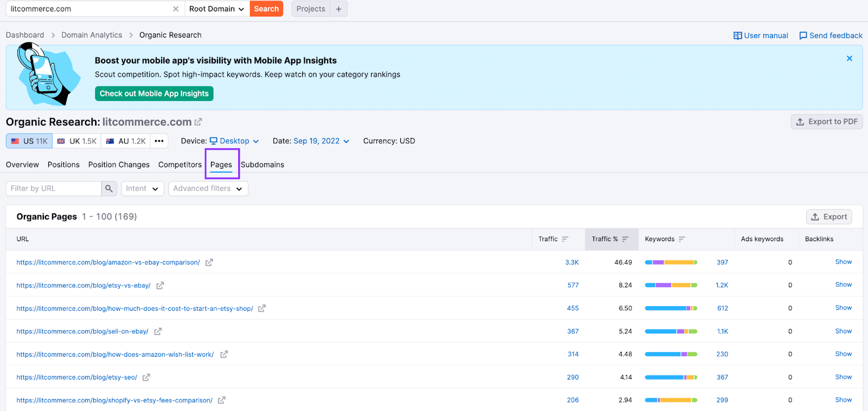The height and width of the screenshot is (411, 868).
Task: Select the US 11K database toggle
Action: [x=30, y=141]
